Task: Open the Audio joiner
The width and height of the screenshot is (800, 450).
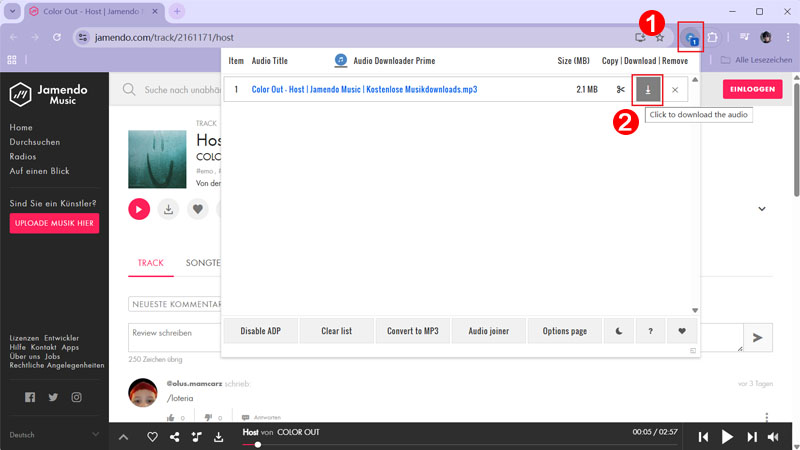Action: tap(489, 331)
